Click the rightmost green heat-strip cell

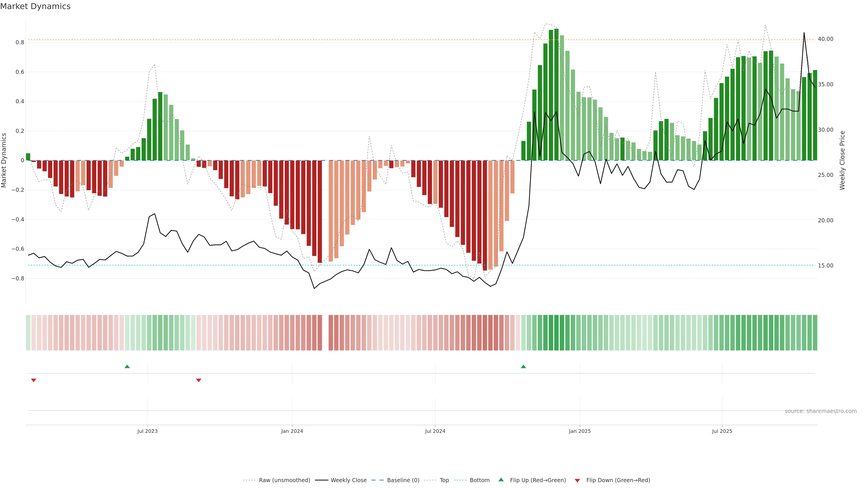pos(815,333)
